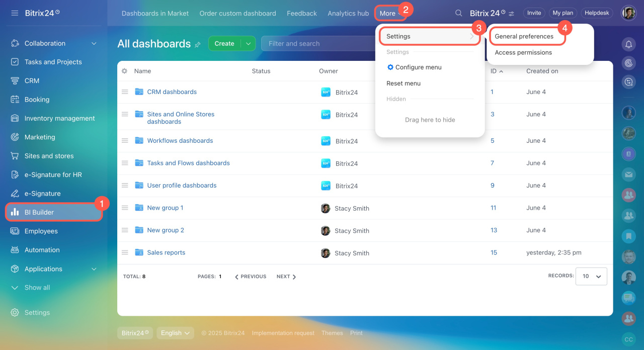
Task: Open the Records per page dropdown
Action: (591, 276)
